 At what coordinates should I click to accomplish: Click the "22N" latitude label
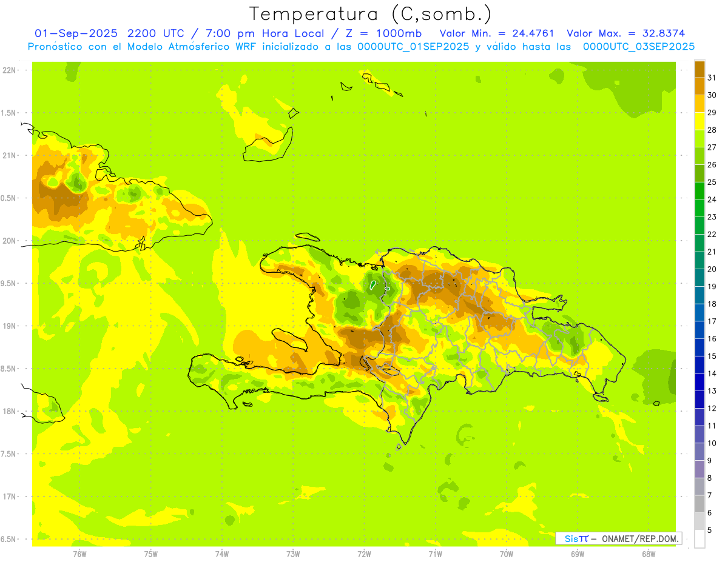(x=10, y=70)
